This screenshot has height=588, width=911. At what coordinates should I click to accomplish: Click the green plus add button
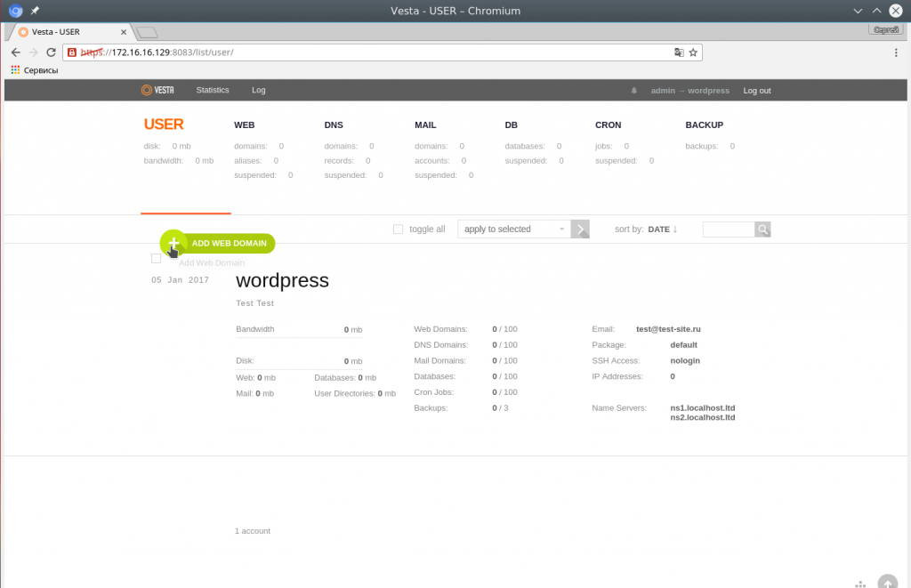[x=173, y=243]
